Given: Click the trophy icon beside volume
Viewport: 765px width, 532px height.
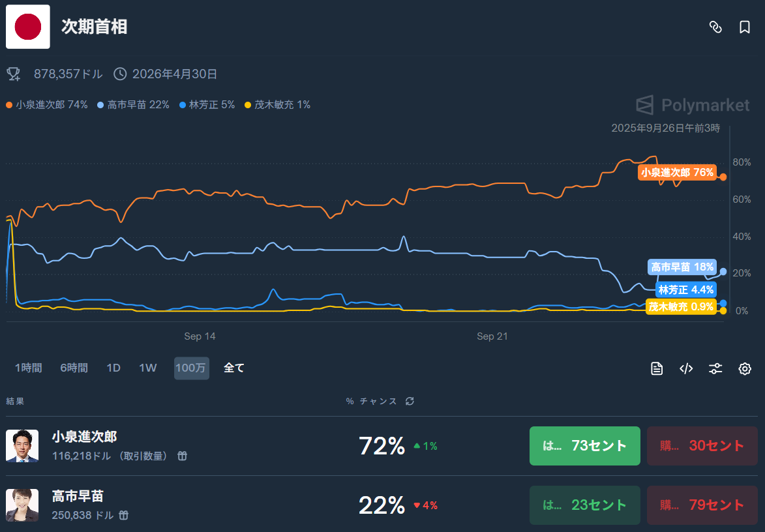Looking at the screenshot, I should point(13,74).
